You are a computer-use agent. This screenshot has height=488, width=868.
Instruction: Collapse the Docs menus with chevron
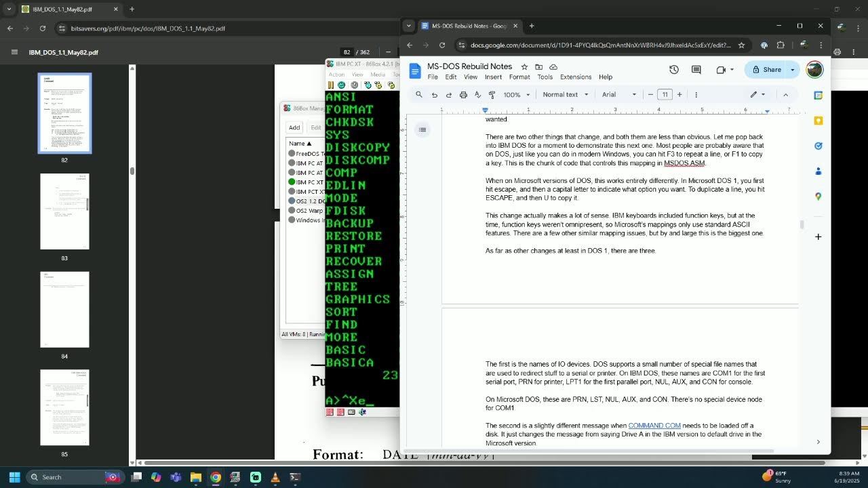point(786,95)
